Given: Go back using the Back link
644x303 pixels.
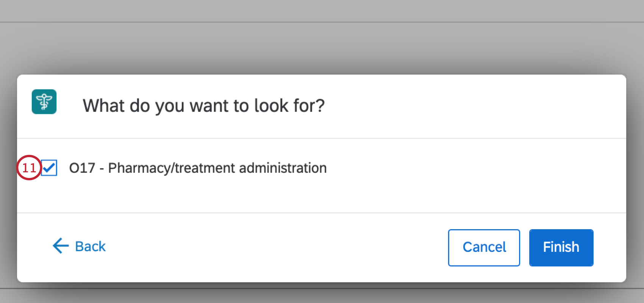Looking at the screenshot, I should pos(80,246).
